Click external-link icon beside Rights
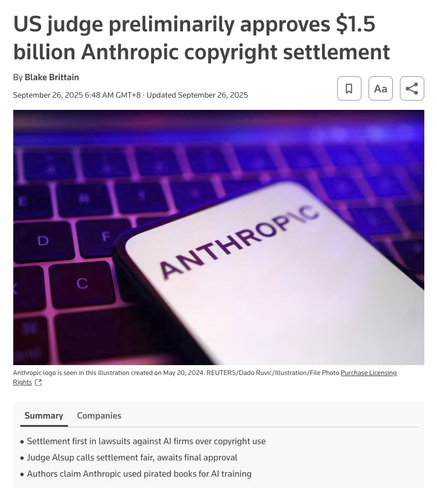The width and height of the screenshot is (437, 500). (38, 382)
